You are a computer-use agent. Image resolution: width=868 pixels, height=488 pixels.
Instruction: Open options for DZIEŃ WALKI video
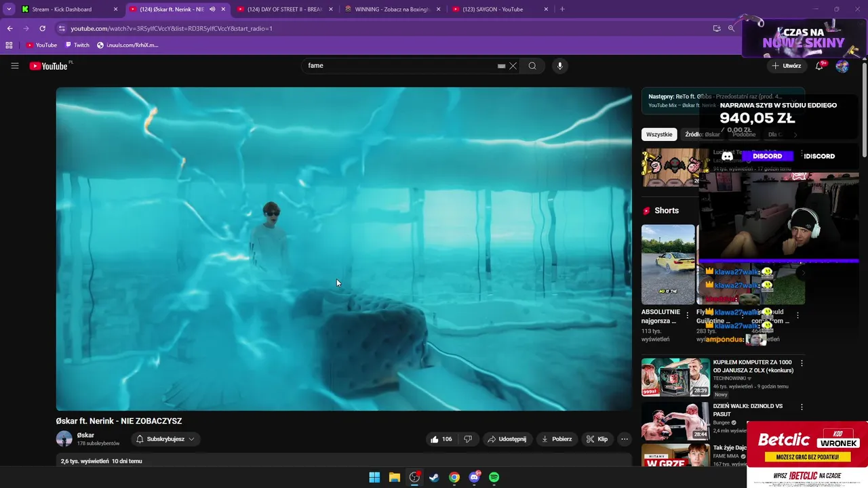pyautogui.click(x=802, y=407)
